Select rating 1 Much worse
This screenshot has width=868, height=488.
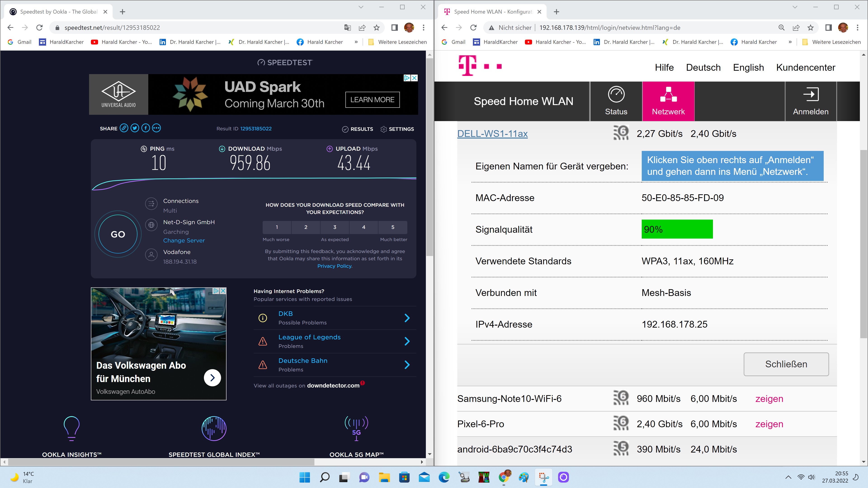277,227
